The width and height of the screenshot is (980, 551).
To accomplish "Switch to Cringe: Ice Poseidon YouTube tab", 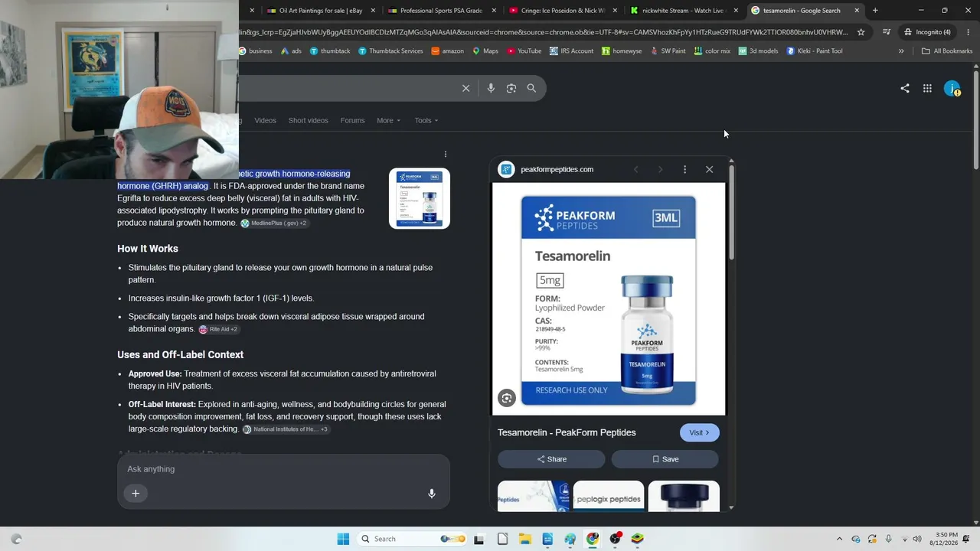I will [x=563, y=11].
